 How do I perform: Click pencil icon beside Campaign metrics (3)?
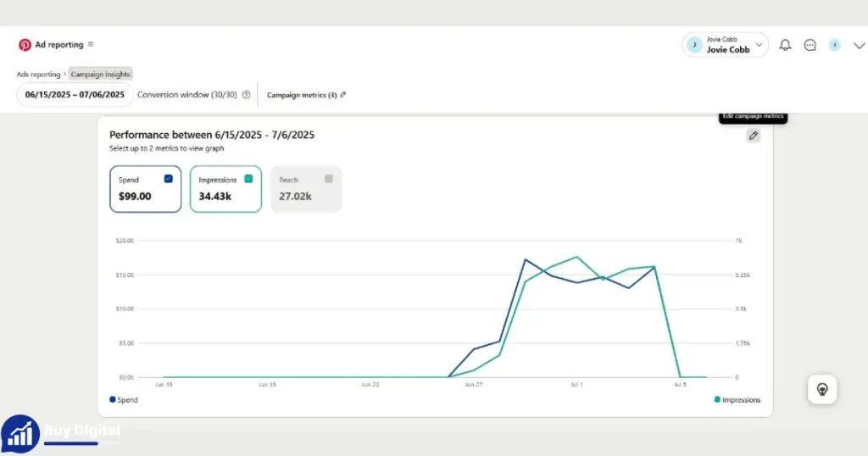(x=343, y=95)
